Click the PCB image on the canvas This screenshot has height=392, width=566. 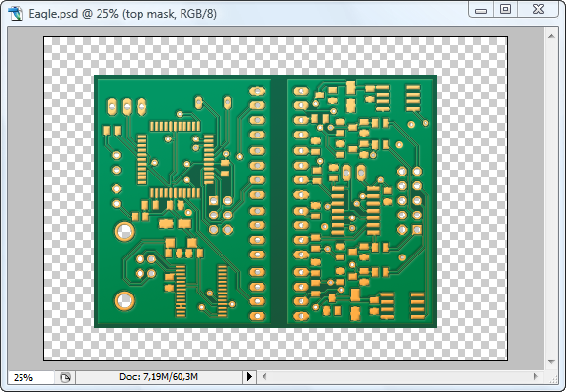pyautogui.click(x=265, y=201)
